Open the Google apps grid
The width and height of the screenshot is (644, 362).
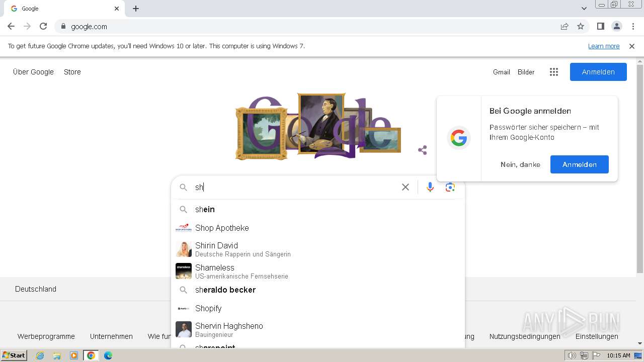pyautogui.click(x=554, y=72)
